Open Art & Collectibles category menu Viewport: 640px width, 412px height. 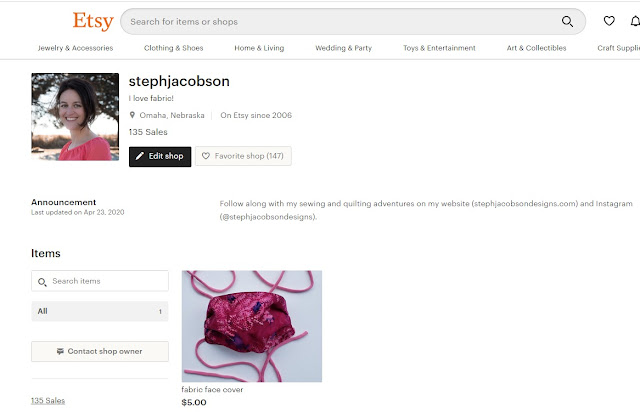coord(536,48)
